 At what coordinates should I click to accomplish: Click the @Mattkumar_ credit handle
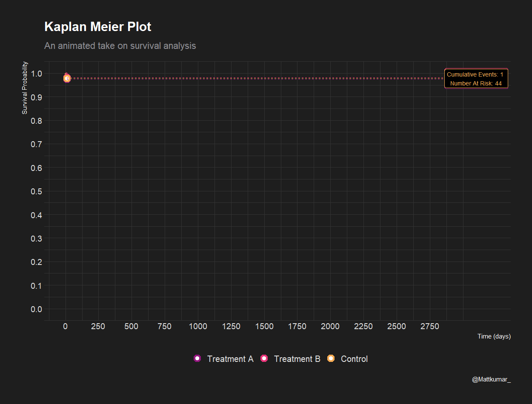(491, 379)
